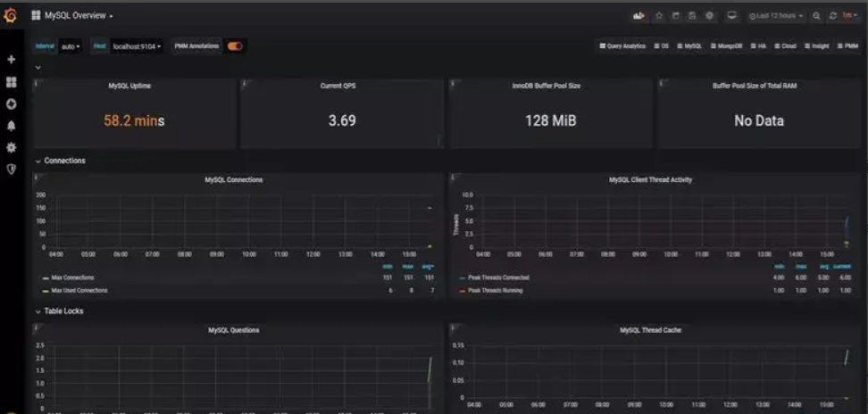Click the No Data value in Total RAM panel
Image resolution: width=868 pixels, height=414 pixels.
(x=758, y=120)
